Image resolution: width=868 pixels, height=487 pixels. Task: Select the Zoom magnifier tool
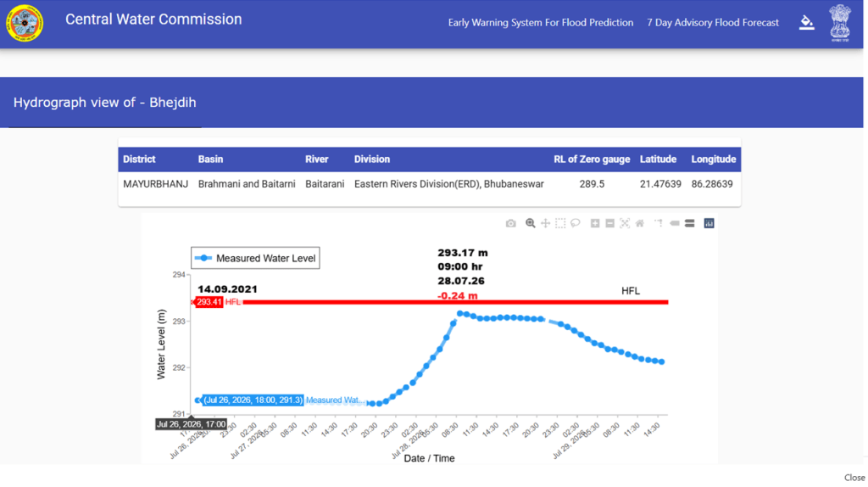click(531, 223)
